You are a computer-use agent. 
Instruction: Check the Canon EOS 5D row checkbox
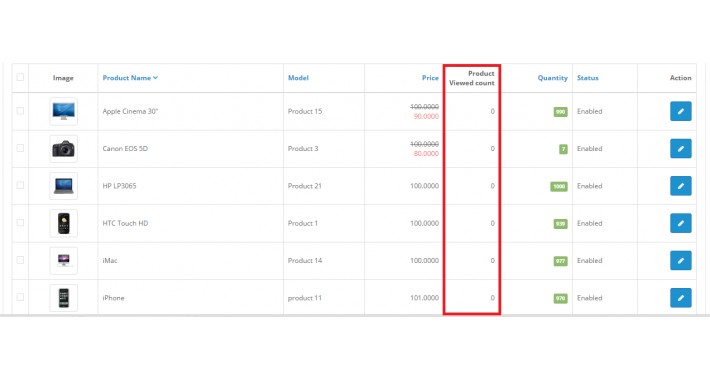tap(20, 148)
